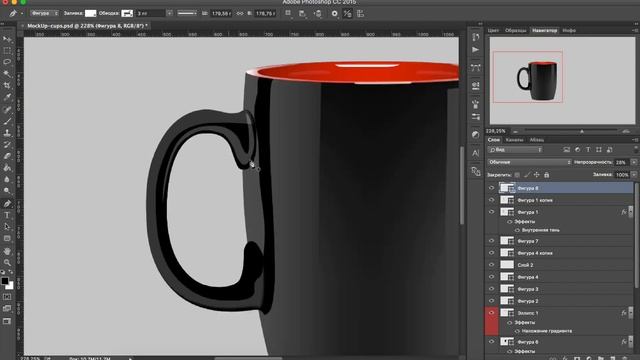Select the History Brush tool

tap(7, 144)
